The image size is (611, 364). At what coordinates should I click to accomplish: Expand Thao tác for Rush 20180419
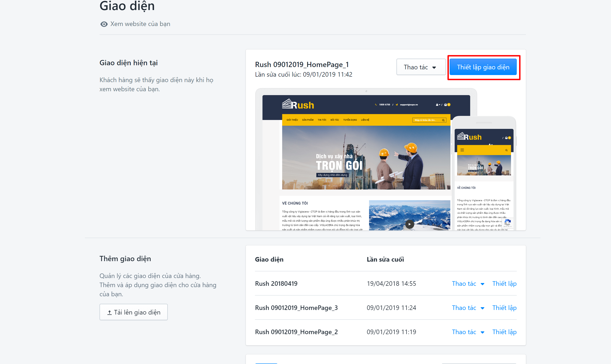(468, 283)
